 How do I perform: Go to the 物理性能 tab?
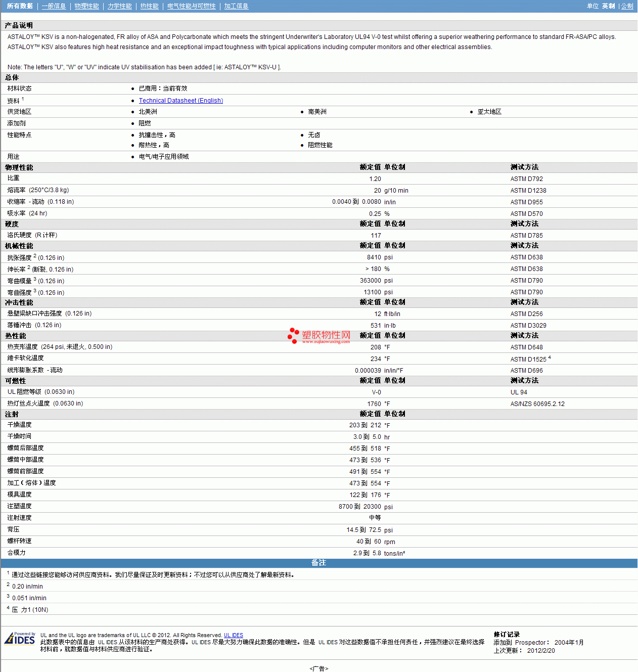pos(87,6)
